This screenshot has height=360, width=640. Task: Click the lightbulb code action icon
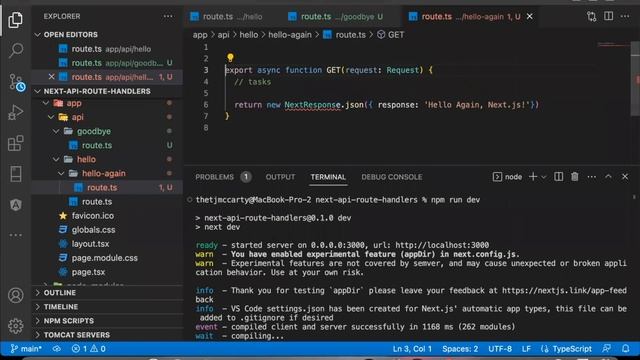[x=230, y=58]
